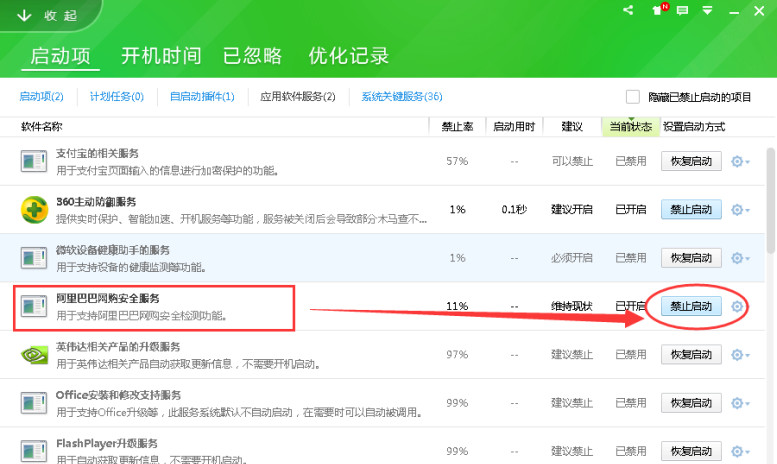777x464 pixels.
Task: Click the NVIDIA logo icon
Action: [x=34, y=354]
